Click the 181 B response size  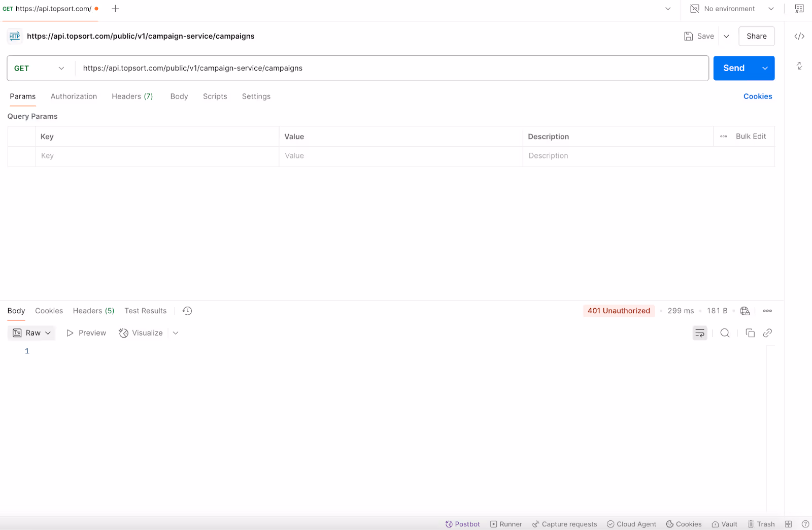(717, 311)
